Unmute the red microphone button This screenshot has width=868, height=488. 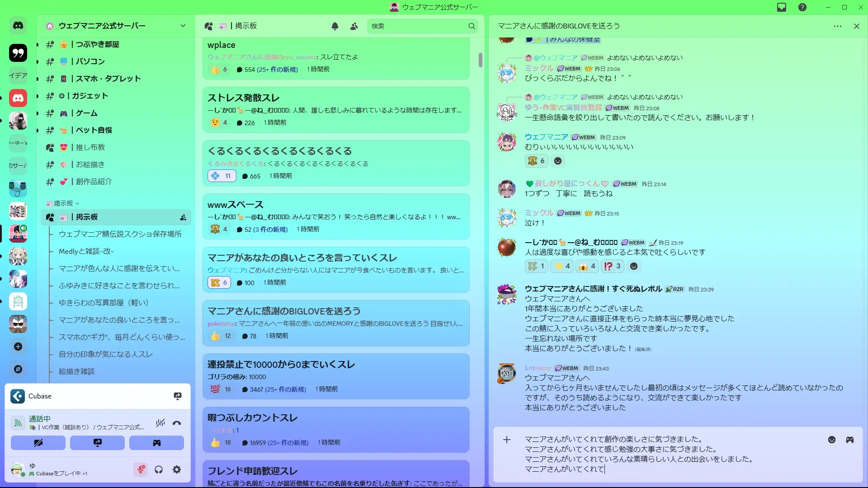(141, 469)
